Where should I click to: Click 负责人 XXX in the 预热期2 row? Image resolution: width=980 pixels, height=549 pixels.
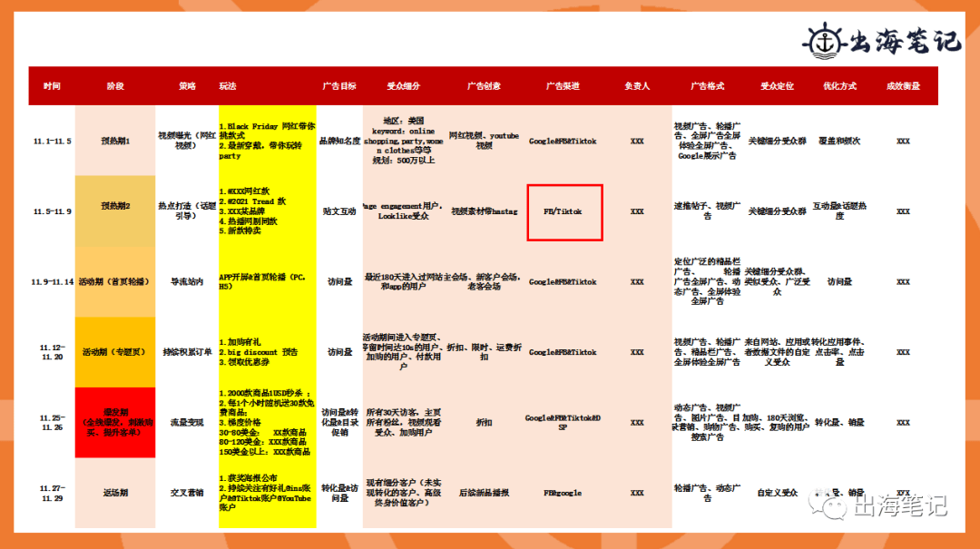click(637, 212)
